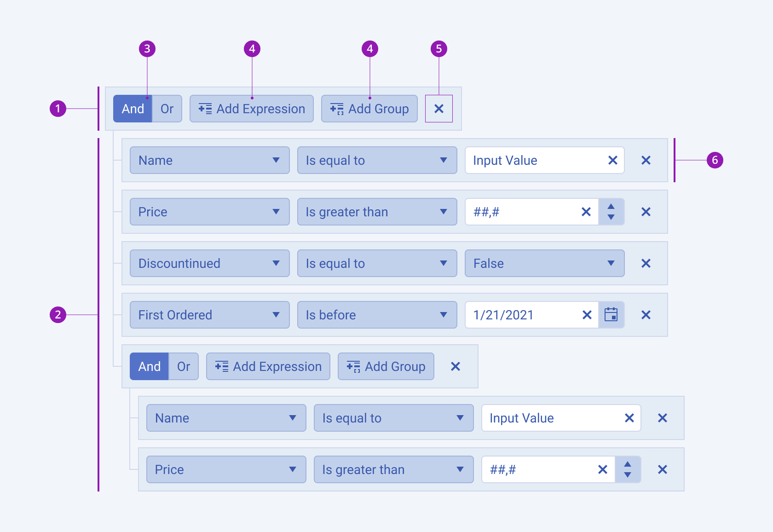The height and width of the screenshot is (532, 773).
Task: Clear the numeric value in nested Price row
Action: (x=603, y=469)
